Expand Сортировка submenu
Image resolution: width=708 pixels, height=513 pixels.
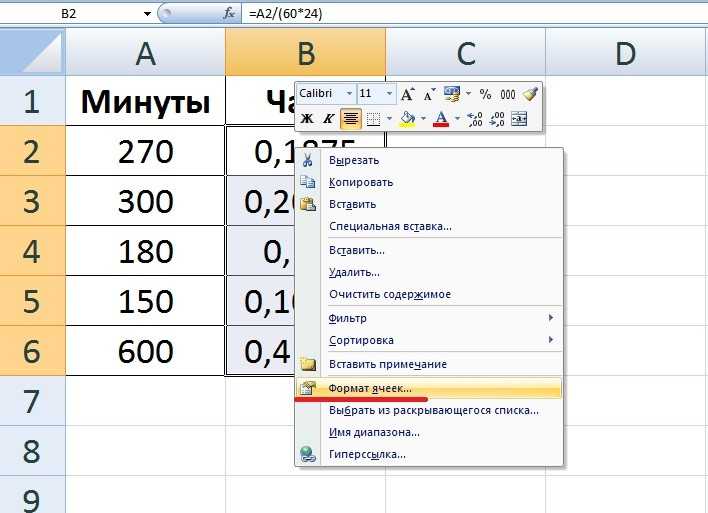coord(429,340)
